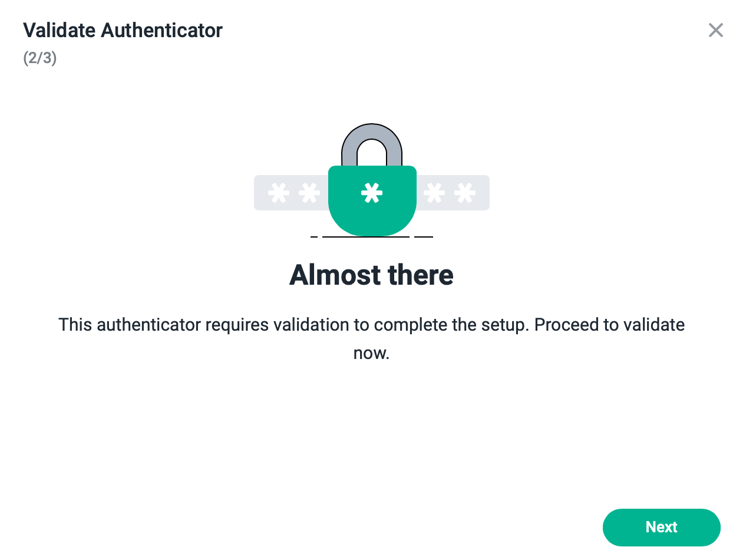746x560 pixels.
Task: Click the last asterisk on the far right
Action: point(466,193)
